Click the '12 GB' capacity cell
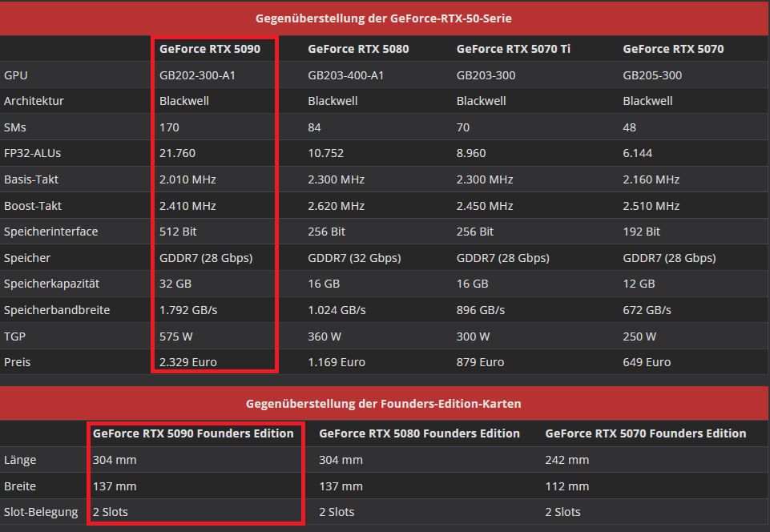The width and height of the screenshot is (770, 532). tap(639, 284)
